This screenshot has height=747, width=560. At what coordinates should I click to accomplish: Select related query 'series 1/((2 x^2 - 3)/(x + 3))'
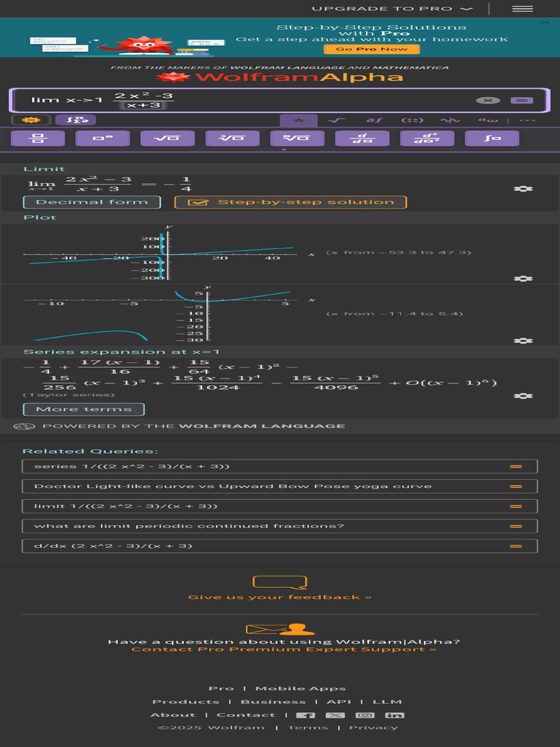[x=279, y=466]
